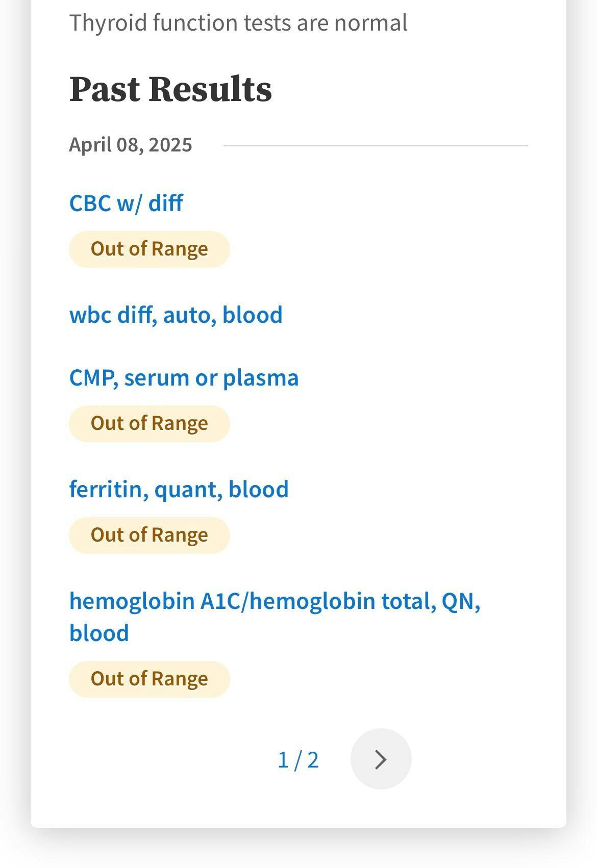597x868 pixels.
Task: Click Out of Range badge under CMP
Action: [x=149, y=423]
